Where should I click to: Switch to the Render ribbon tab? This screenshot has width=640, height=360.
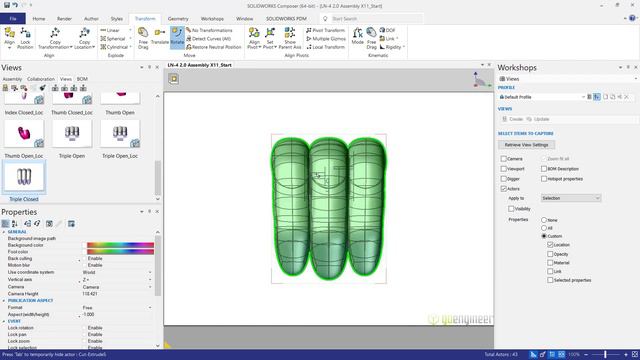click(x=64, y=19)
